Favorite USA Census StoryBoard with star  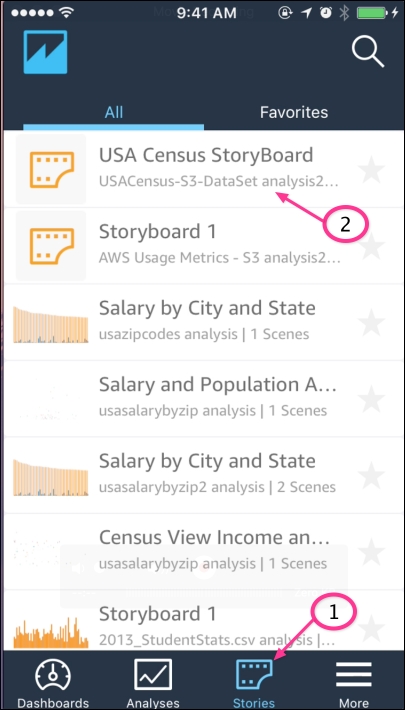click(371, 169)
